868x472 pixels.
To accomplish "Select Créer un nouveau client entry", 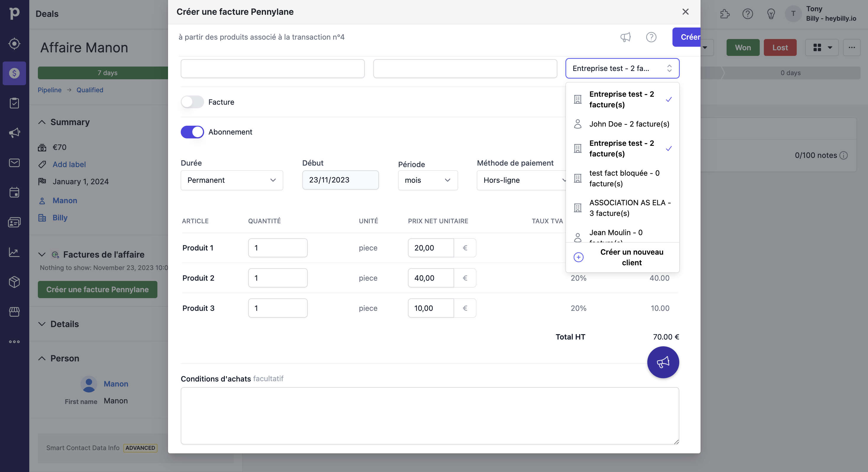I will coord(622,257).
